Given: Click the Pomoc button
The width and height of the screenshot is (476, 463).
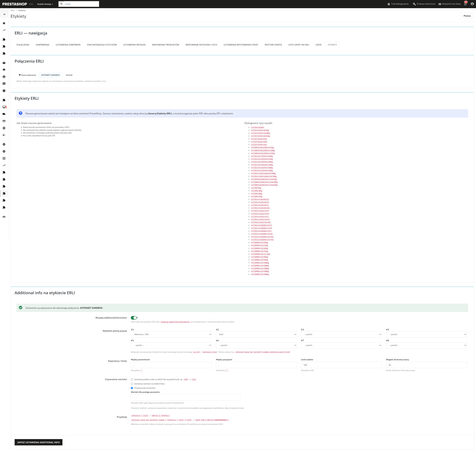Looking at the screenshot, I should pyautogui.click(x=467, y=16).
